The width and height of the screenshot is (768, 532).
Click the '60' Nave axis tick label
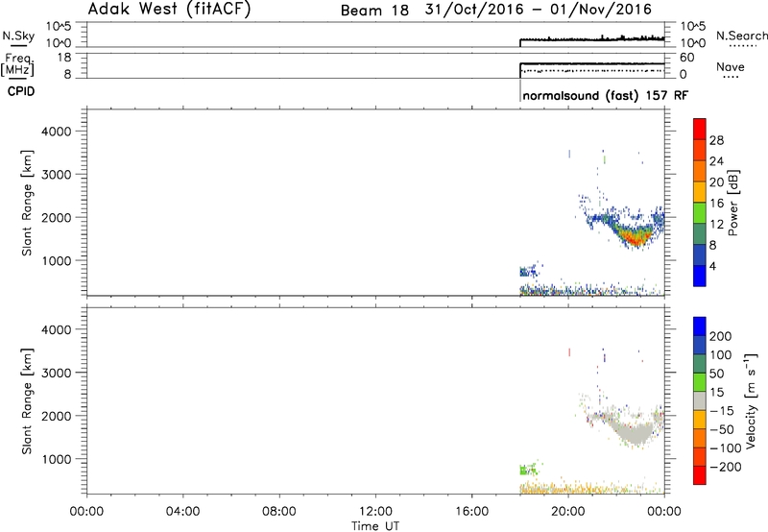tap(687, 58)
